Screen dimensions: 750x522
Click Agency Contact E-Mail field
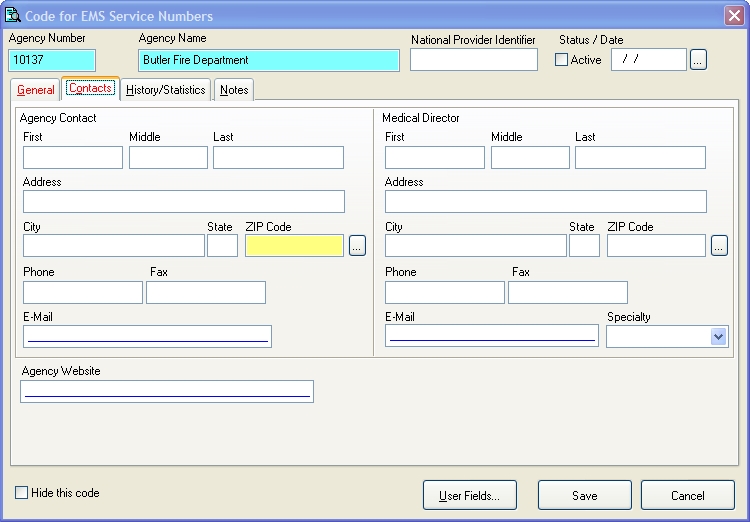147,336
